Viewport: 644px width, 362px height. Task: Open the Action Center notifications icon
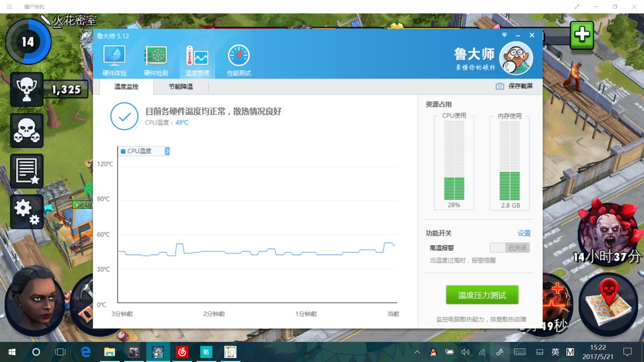pyautogui.click(x=628, y=352)
